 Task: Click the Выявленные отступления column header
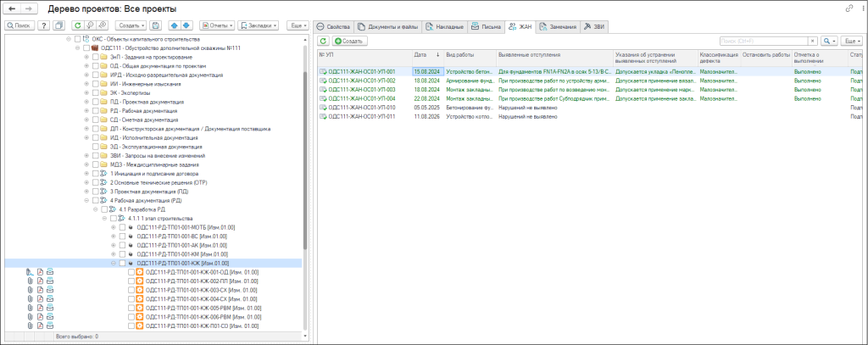pyautogui.click(x=554, y=58)
